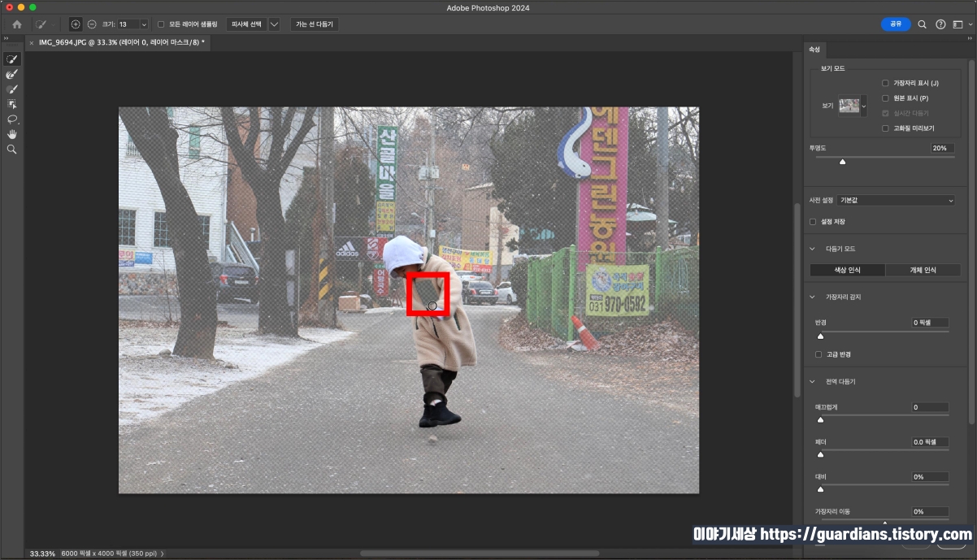Open status bar info arrow
The height and width of the screenshot is (560, 977).
[163, 553]
